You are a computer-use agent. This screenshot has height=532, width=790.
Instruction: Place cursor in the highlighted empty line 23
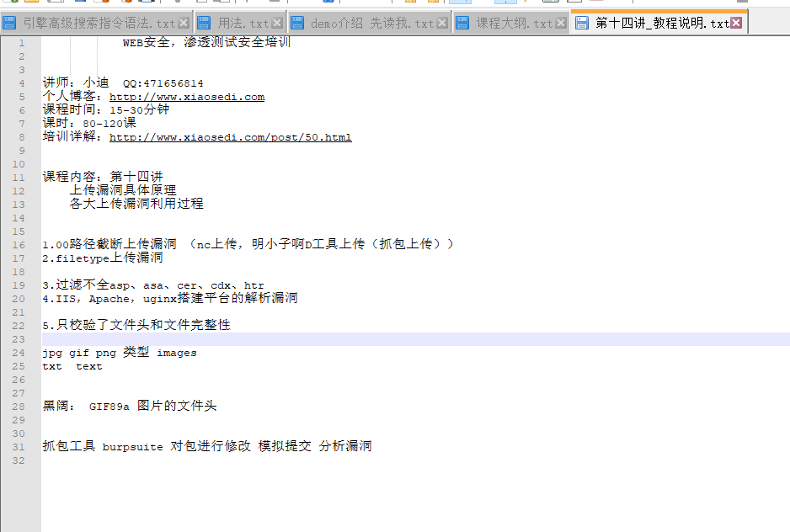click(x=253, y=338)
